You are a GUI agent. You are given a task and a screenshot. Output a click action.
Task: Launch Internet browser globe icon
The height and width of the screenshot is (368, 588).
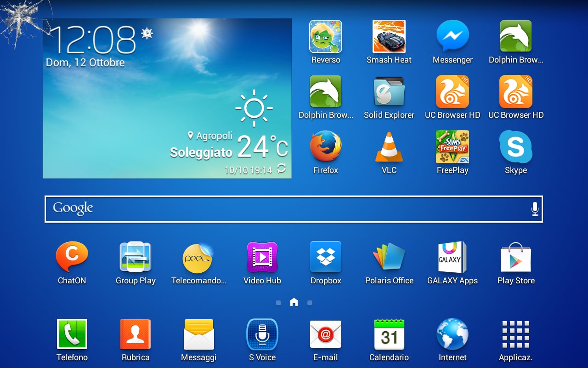452,334
